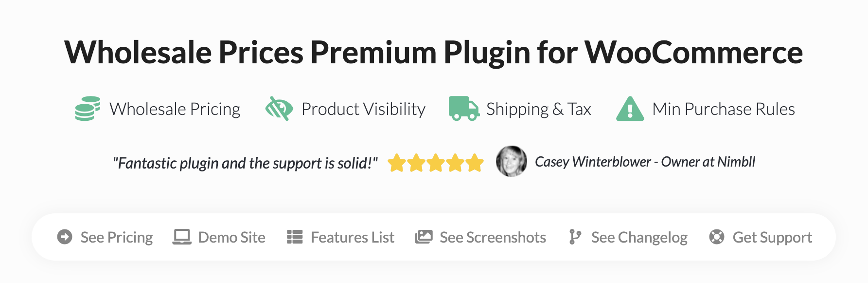Open the See Changelog link
The height and width of the screenshot is (283, 868).
pyautogui.click(x=639, y=237)
